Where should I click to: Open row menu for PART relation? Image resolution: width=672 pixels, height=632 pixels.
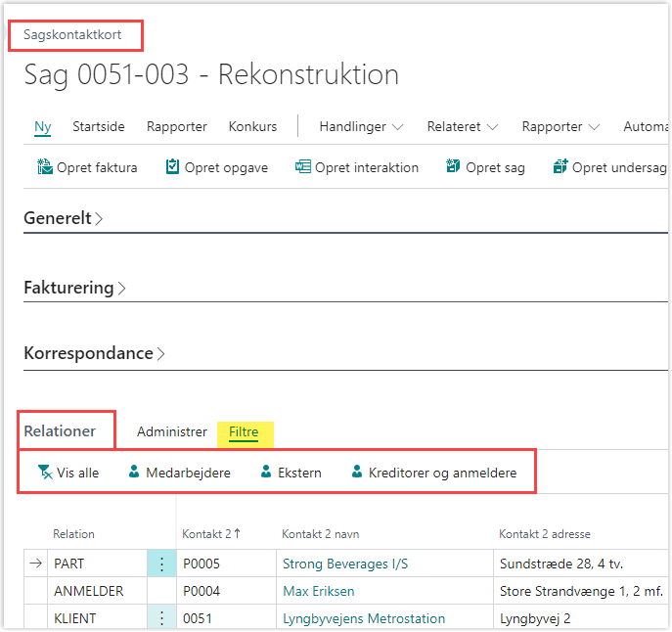point(161,564)
